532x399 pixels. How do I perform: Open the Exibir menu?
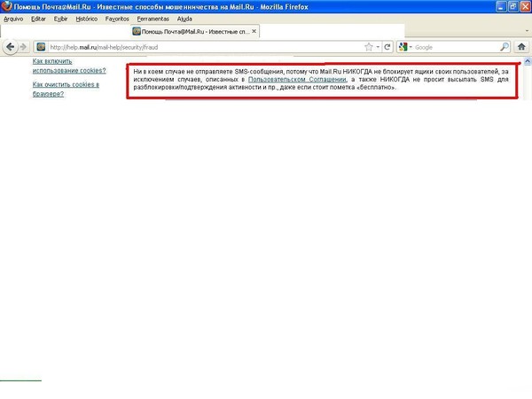pos(60,19)
